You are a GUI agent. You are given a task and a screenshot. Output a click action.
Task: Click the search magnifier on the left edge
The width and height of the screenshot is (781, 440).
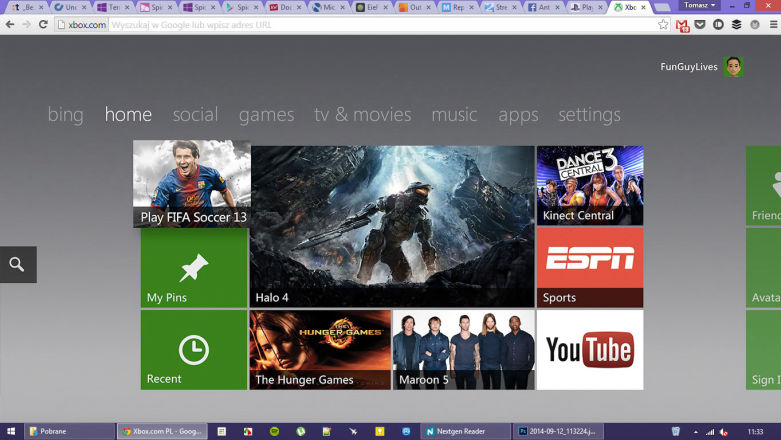pos(18,264)
